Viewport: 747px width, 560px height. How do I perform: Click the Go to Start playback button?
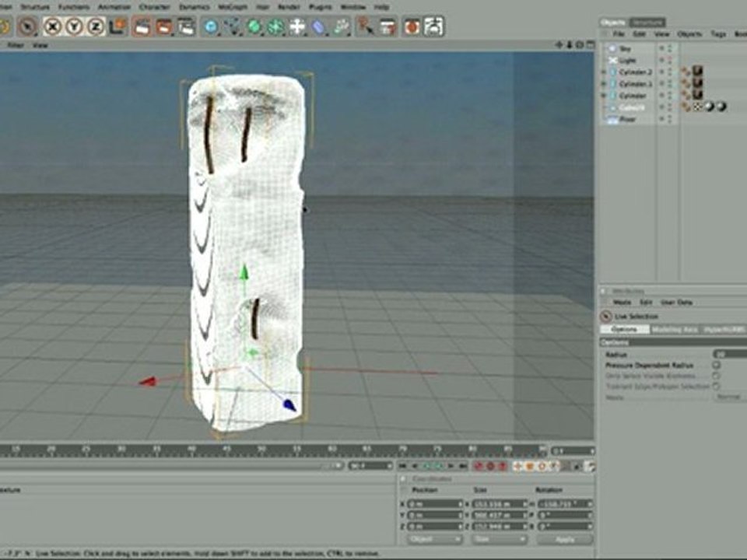(x=403, y=466)
